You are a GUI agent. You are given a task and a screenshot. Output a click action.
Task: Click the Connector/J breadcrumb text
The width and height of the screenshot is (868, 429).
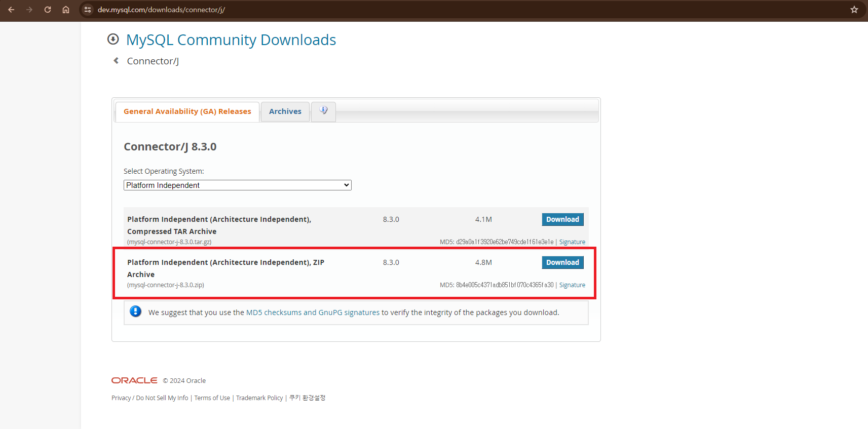pos(153,61)
